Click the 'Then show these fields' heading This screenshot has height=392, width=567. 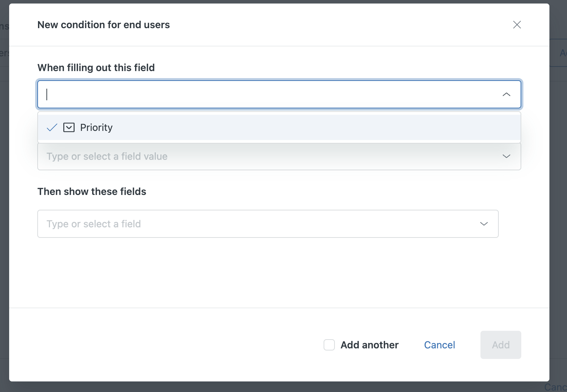pyautogui.click(x=92, y=191)
